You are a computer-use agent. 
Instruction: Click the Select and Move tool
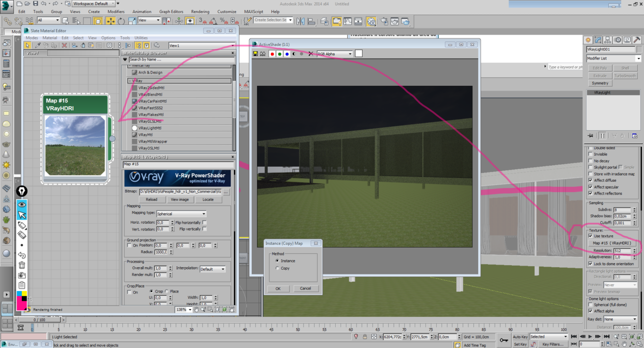110,21
